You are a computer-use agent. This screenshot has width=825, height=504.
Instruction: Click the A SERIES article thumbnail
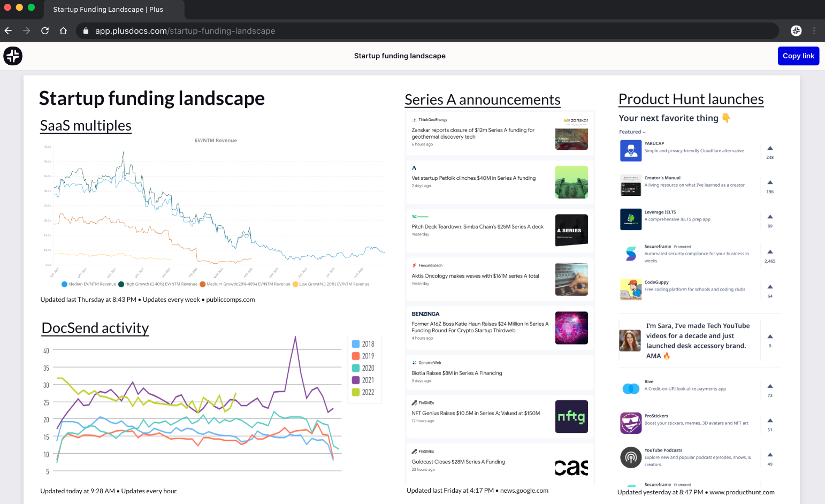(571, 230)
